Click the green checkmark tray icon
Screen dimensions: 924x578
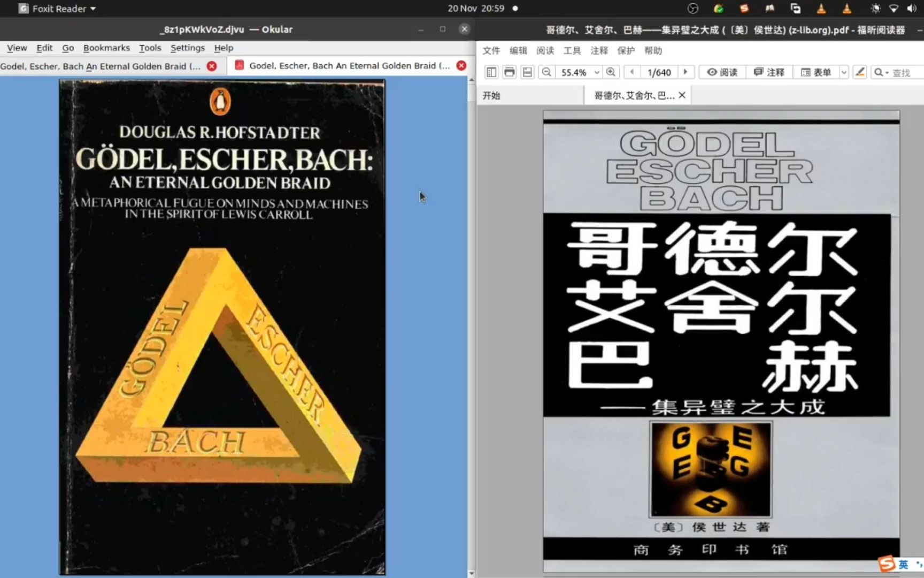tap(719, 9)
